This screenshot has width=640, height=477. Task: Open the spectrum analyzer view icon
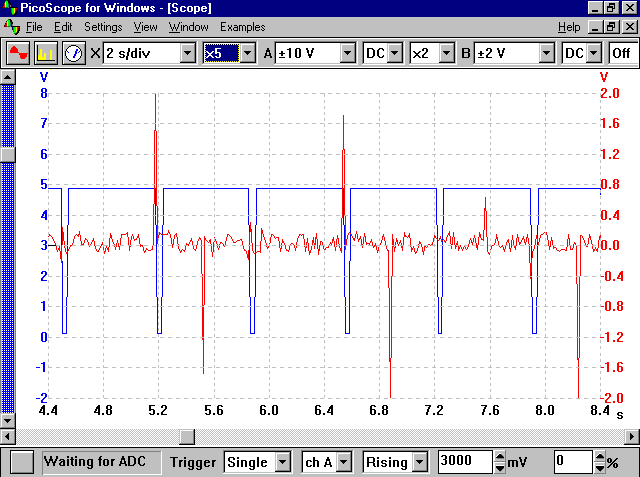(x=46, y=53)
